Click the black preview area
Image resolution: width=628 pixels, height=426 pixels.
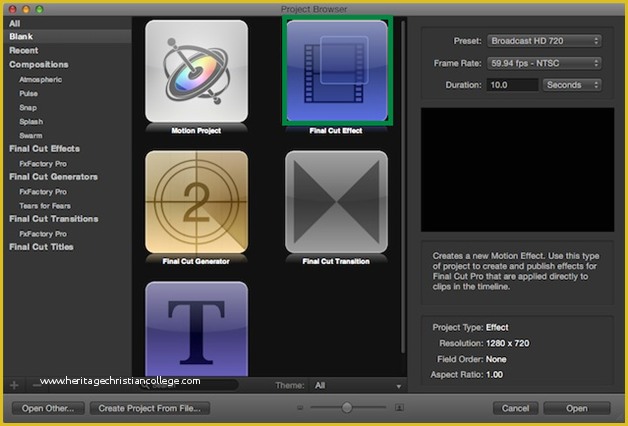coord(517,169)
